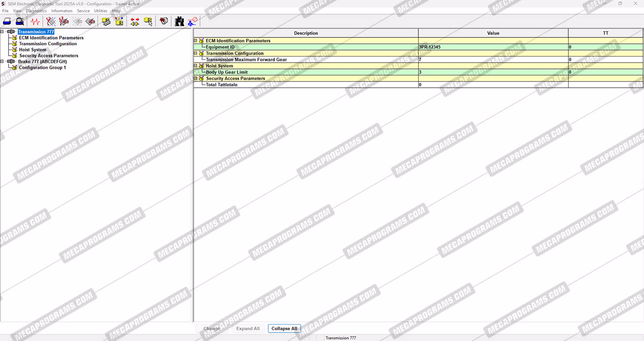
Task: Open the Utilities menu
Action: tap(101, 11)
